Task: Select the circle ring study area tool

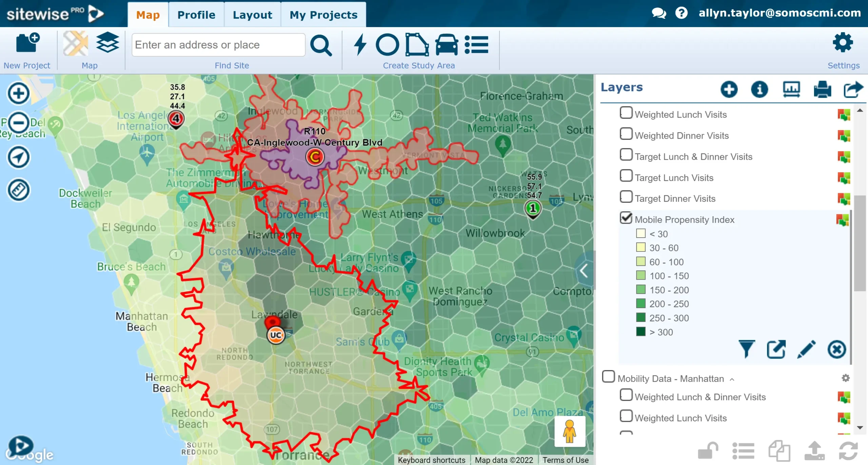Action: coord(387,44)
